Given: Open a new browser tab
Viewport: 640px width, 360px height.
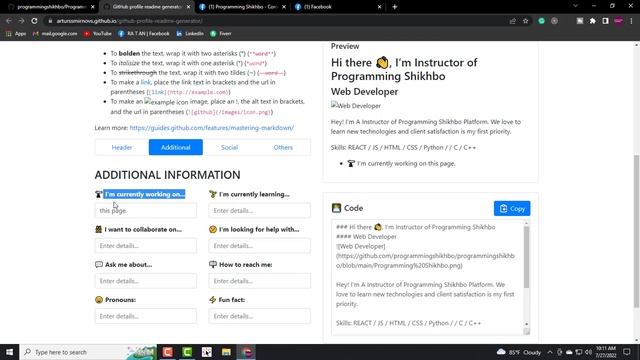Looking at the screenshot, I should pyautogui.click(x=394, y=7).
